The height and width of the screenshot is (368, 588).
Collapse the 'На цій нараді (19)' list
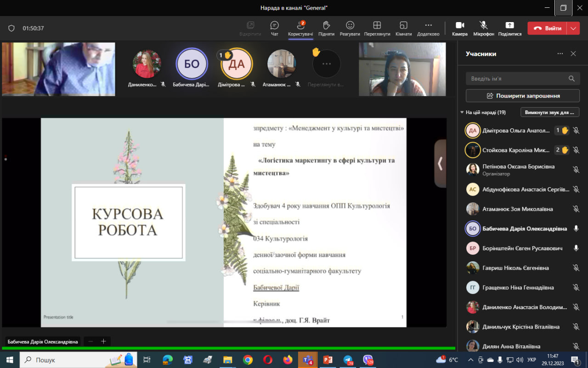(462, 112)
